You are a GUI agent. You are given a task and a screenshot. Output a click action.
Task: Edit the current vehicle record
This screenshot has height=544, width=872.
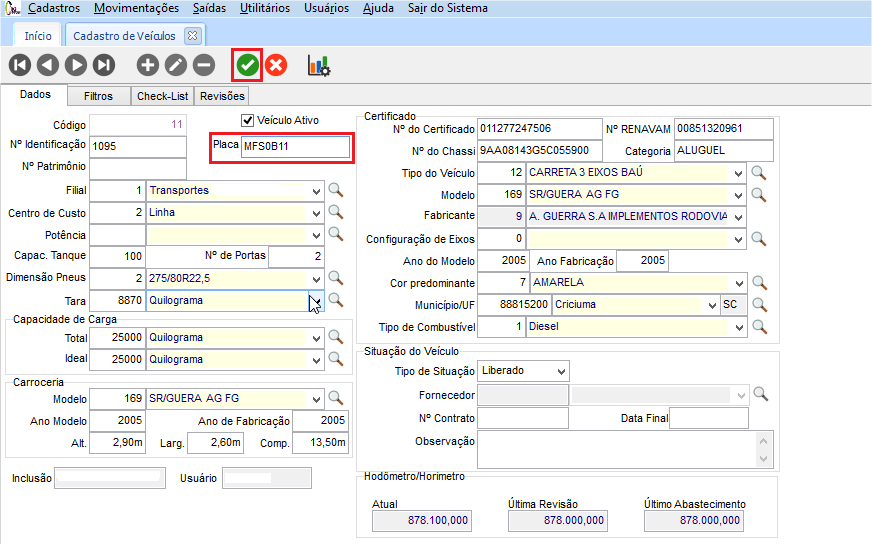tap(176, 66)
